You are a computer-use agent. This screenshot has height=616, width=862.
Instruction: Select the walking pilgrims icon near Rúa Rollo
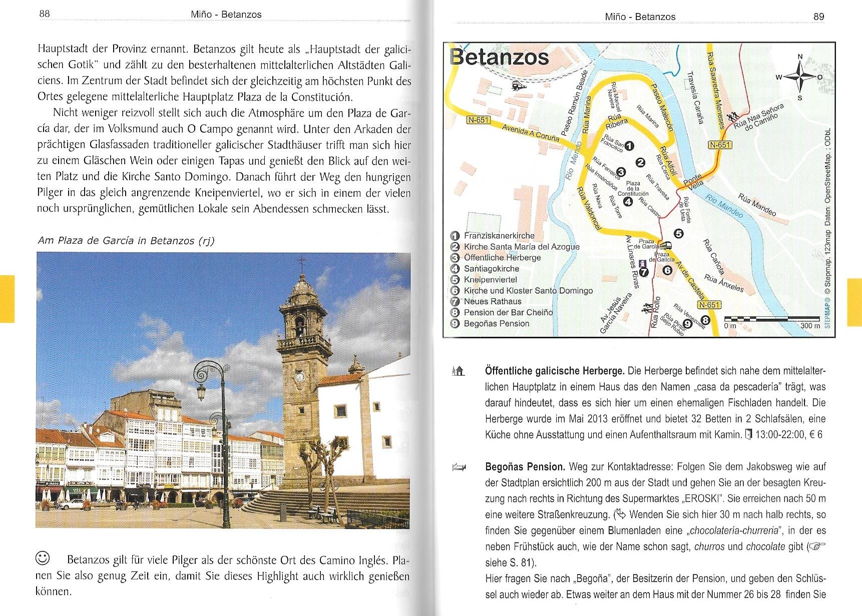647,308
